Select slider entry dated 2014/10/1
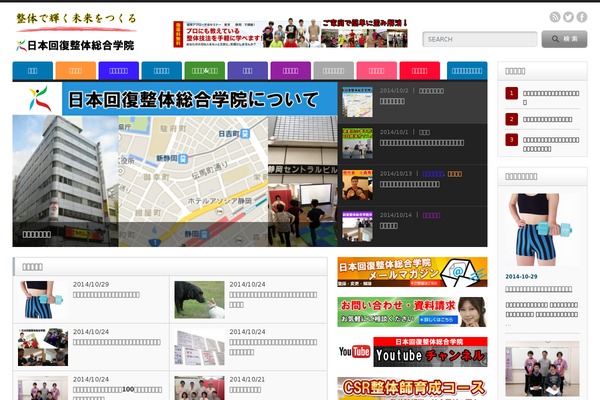Image resolution: width=600 pixels, height=400 pixels. coord(413,144)
